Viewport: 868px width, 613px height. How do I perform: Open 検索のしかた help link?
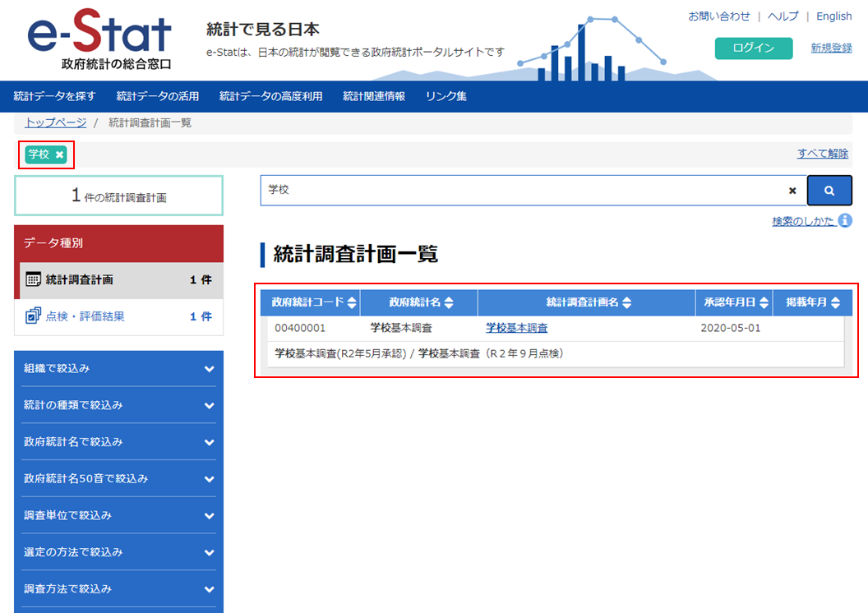[803, 221]
